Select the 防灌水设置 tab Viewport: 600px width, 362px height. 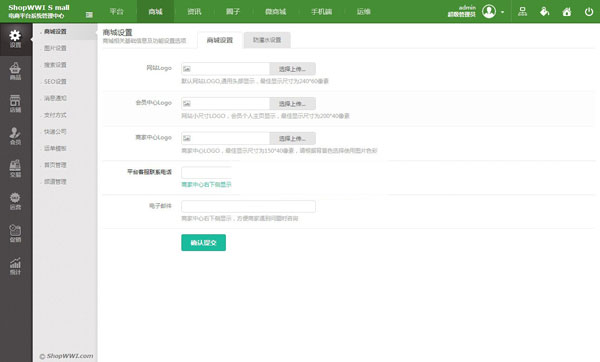[267, 40]
